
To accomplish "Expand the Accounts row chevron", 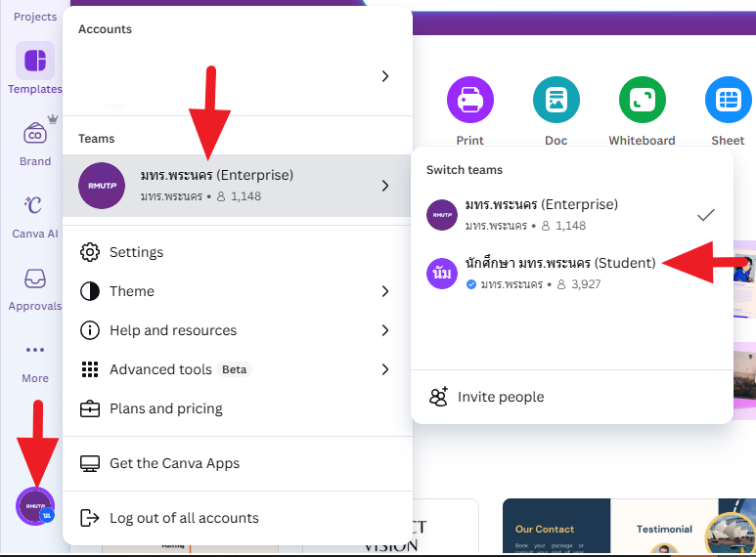I will pos(385,76).
